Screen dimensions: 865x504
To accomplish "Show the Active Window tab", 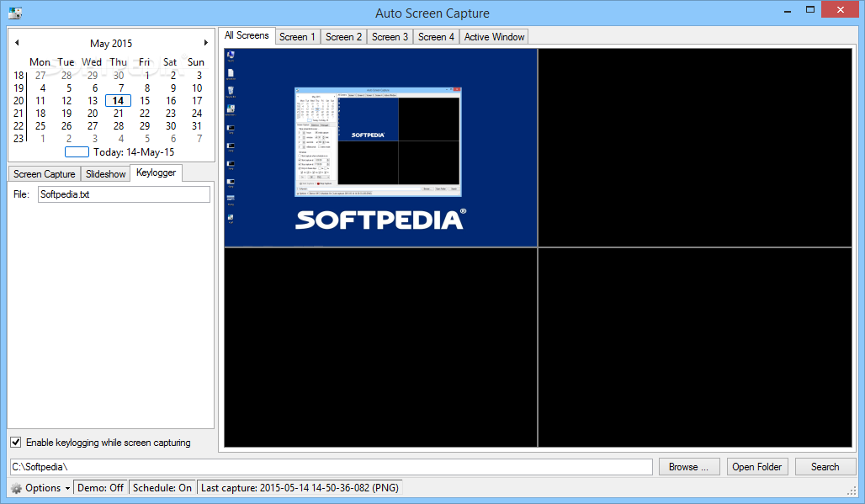I will [494, 37].
